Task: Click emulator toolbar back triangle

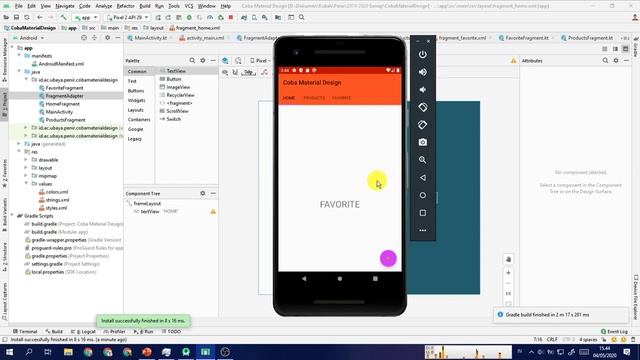Action: coord(422,178)
